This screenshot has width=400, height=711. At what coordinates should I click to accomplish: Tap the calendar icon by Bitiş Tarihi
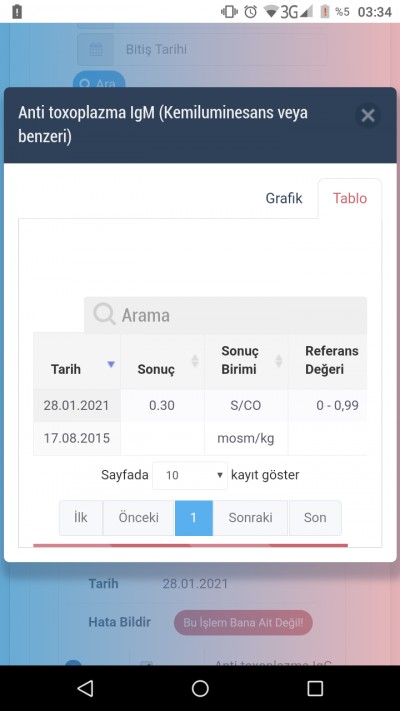(x=96, y=49)
